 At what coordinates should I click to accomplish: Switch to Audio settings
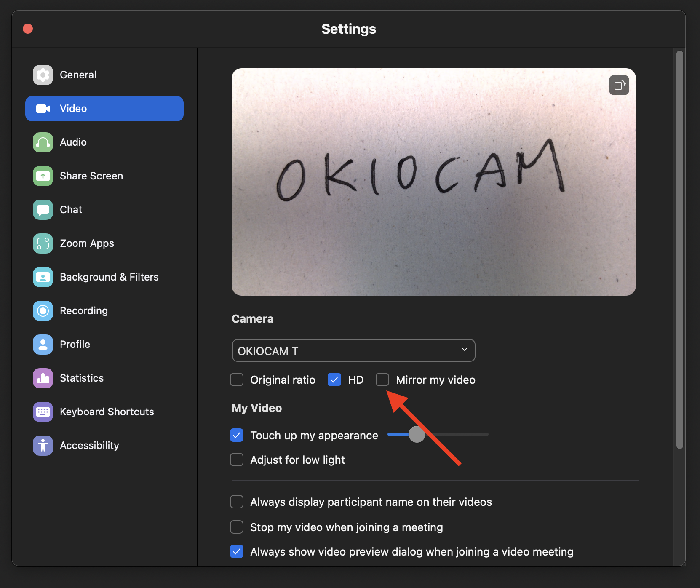click(x=104, y=142)
